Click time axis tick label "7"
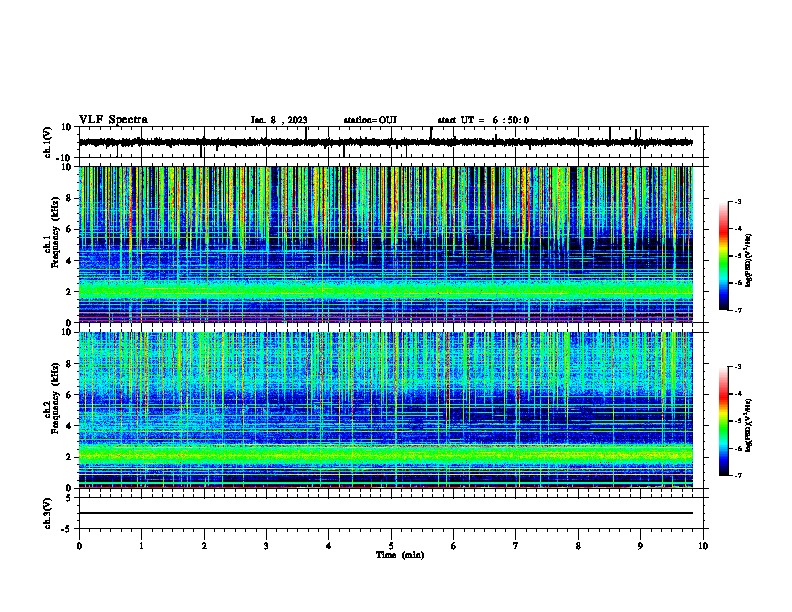The height and width of the screenshot is (612, 792). click(x=516, y=546)
